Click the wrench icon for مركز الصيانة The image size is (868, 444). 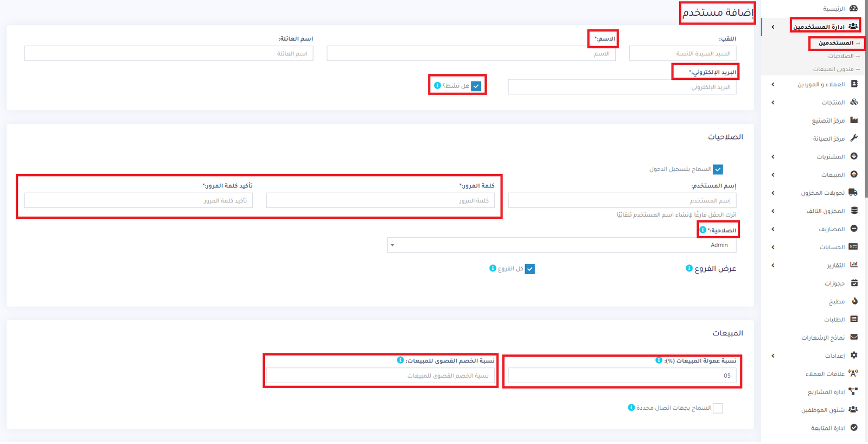pos(853,138)
